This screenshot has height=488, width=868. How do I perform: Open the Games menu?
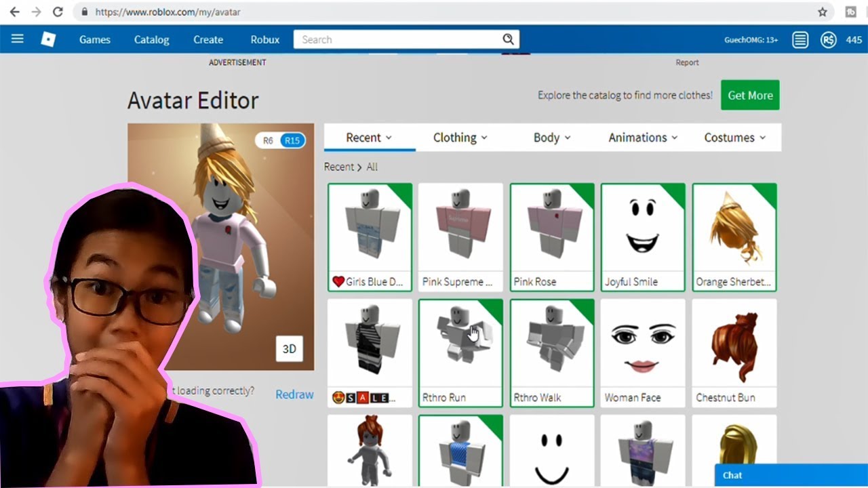coord(95,39)
